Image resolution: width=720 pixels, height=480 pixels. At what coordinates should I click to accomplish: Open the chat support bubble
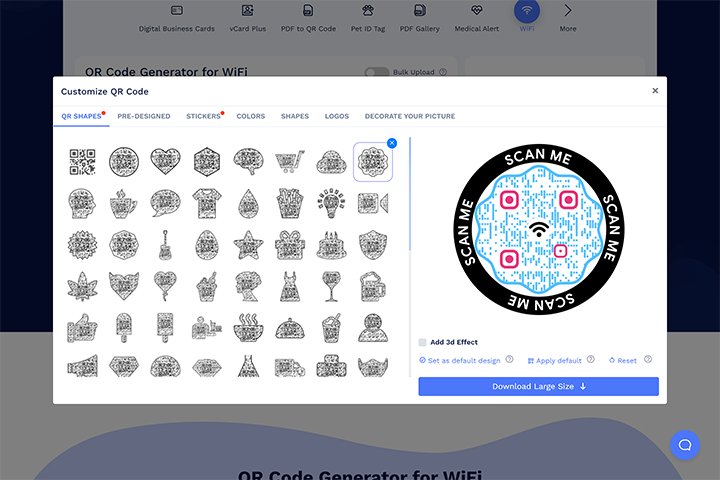[685, 445]
